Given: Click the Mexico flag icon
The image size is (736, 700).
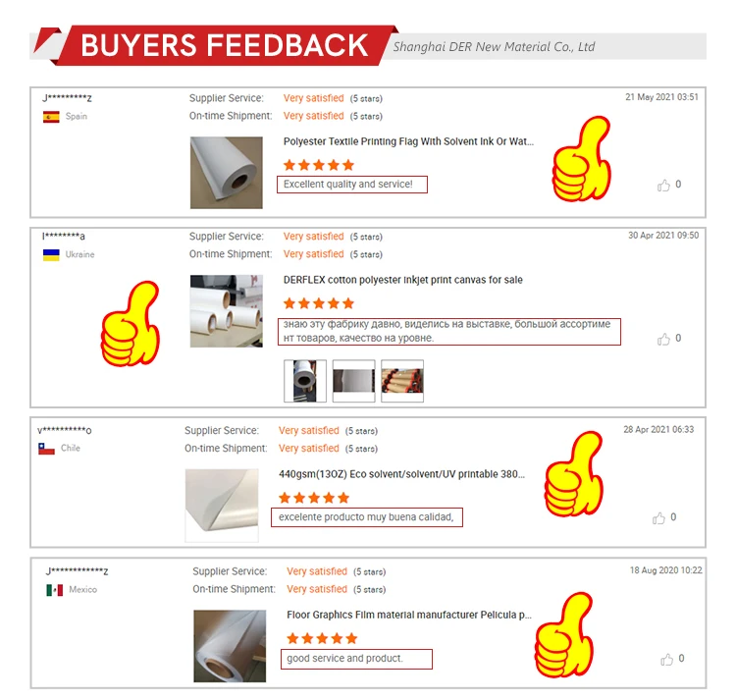Looking at the screenshot, I should pyautogui.click(x=54, y=590).
